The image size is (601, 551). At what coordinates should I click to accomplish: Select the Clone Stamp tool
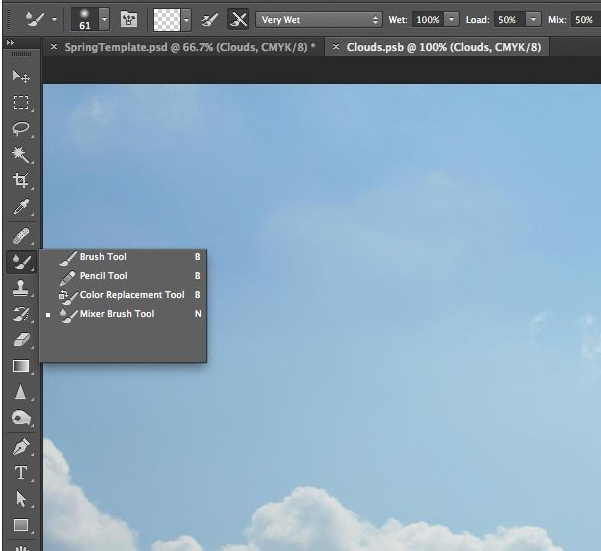point(21,288)
